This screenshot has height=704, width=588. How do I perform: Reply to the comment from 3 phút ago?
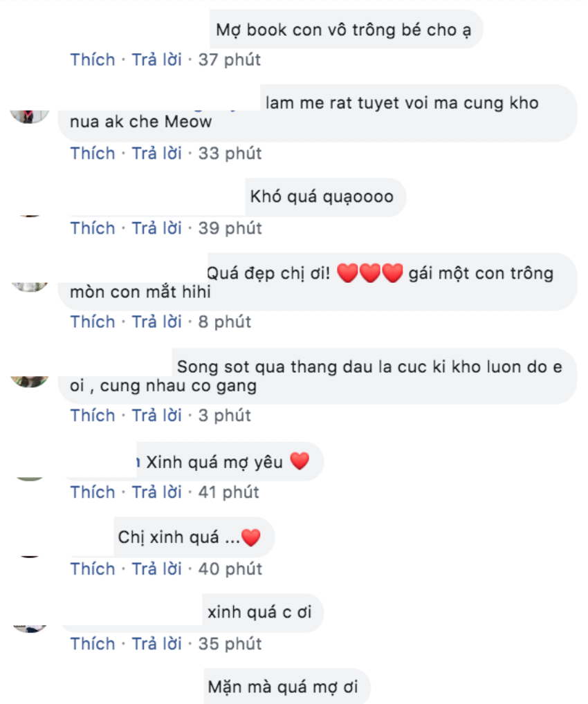coord(156,416)
